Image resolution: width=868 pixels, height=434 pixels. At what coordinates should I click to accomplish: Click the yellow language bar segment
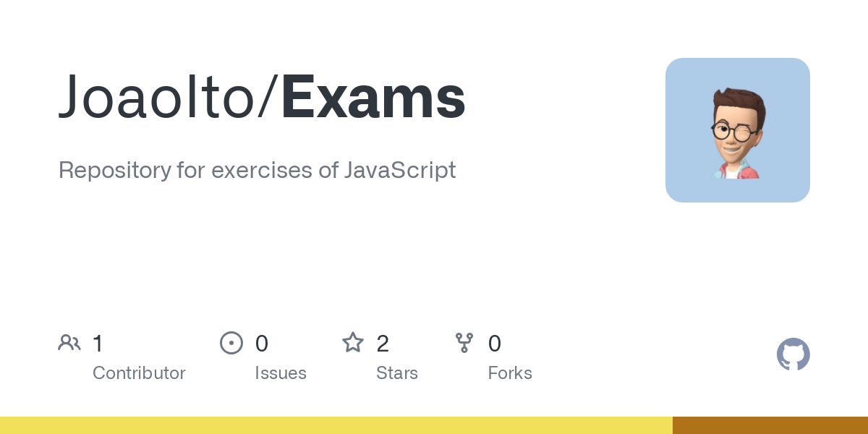point(336,425)
